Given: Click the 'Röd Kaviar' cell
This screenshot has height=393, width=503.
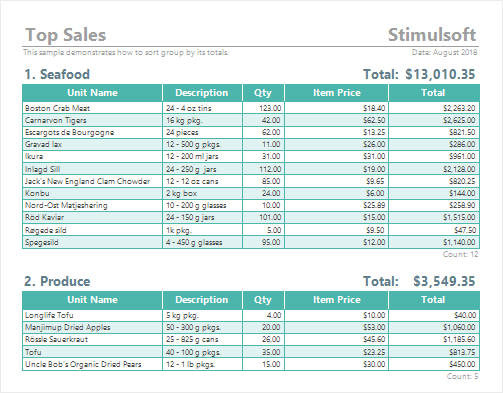Looking at the screenshot, I should tap(92, 217).
